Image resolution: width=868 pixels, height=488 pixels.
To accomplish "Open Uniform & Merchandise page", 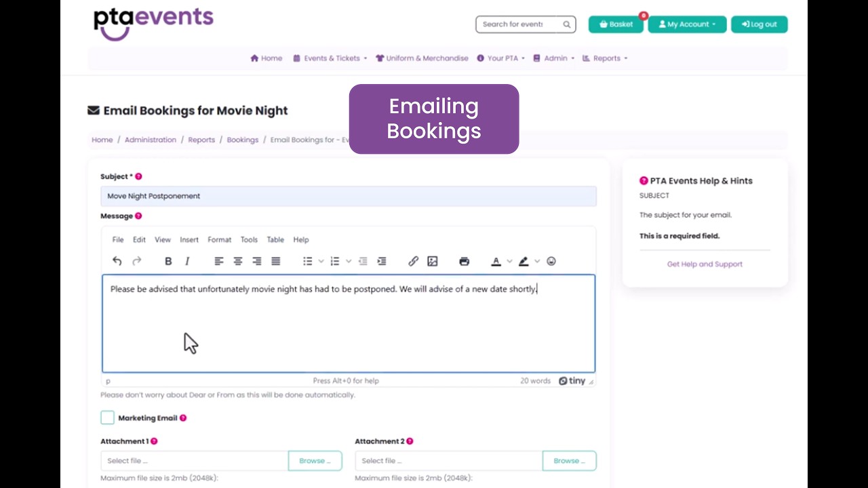I will [422, 58].
